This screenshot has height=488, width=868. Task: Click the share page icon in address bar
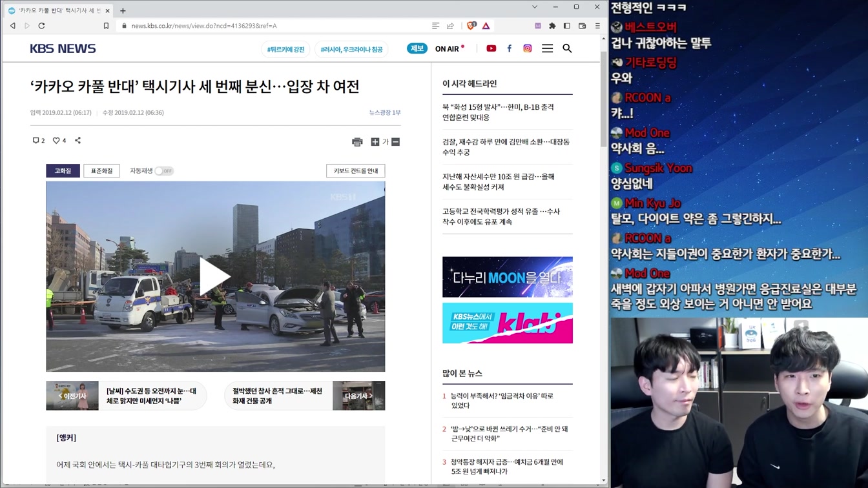click(450, 26)
